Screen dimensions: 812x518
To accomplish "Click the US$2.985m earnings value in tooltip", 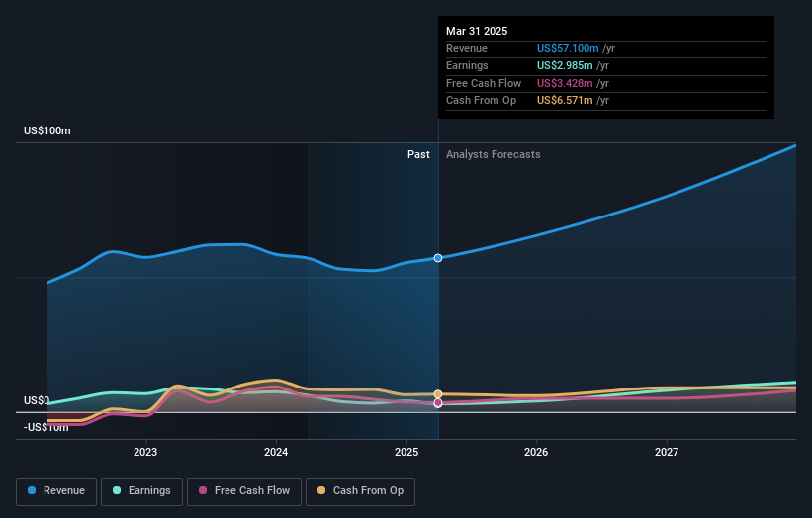I will pos(565,65).
